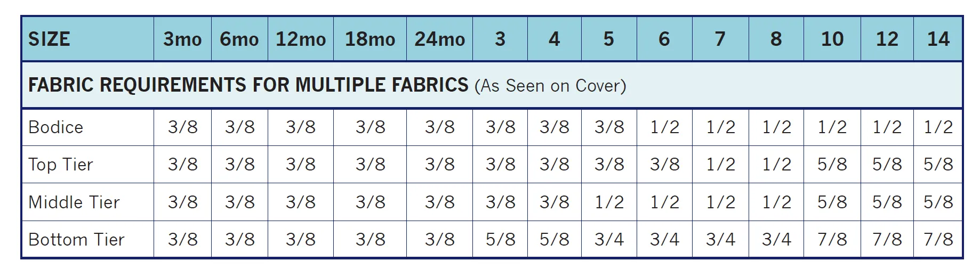The height and width of the screenshot is (277, 980).
Task: Click Middle Tier value for size 5
Action: (609, 202)
